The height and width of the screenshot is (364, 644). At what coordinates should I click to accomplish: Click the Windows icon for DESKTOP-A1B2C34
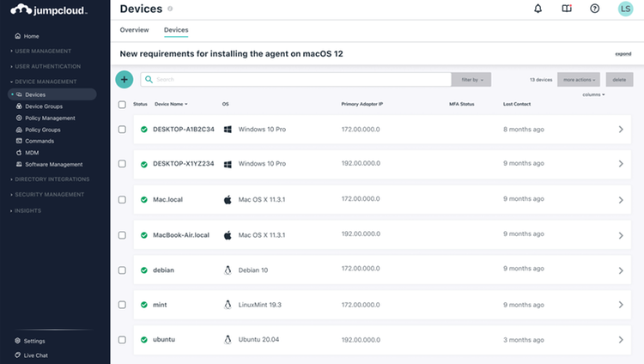(x=228, y=130)
